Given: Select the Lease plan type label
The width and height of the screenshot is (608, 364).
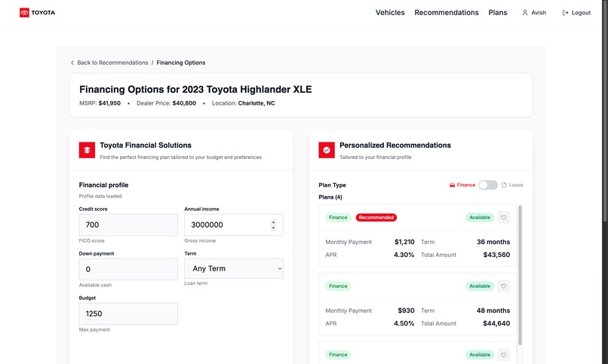Looking at the screenshot, I should (516, 185).
